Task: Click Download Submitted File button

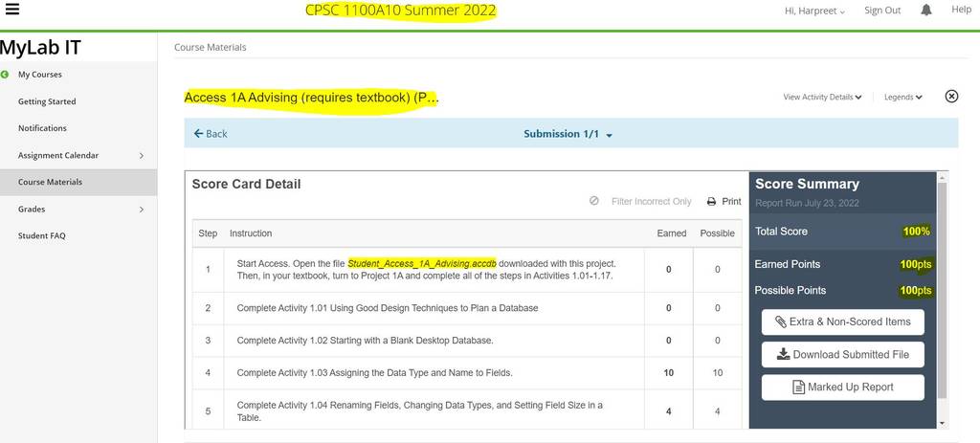Action: coord(842,354)
